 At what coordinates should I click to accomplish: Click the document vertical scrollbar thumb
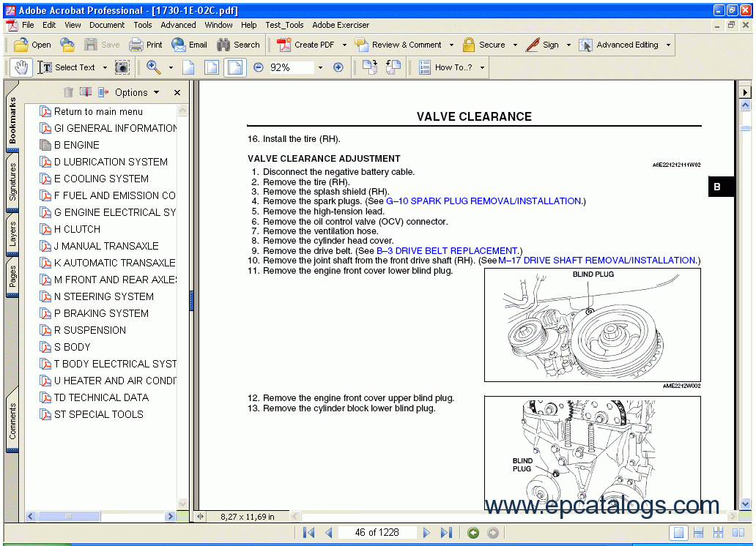point(746,128)
